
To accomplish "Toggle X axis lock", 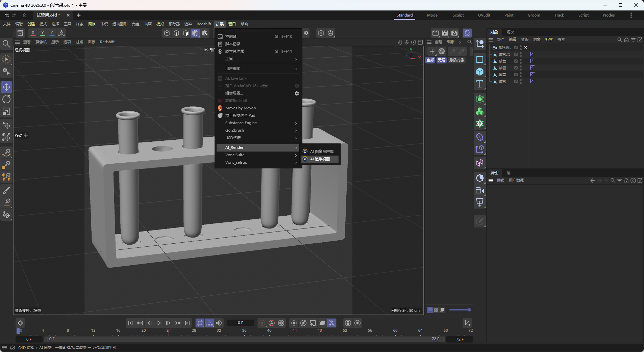I will pyautogui.click(x=33, y=33).
